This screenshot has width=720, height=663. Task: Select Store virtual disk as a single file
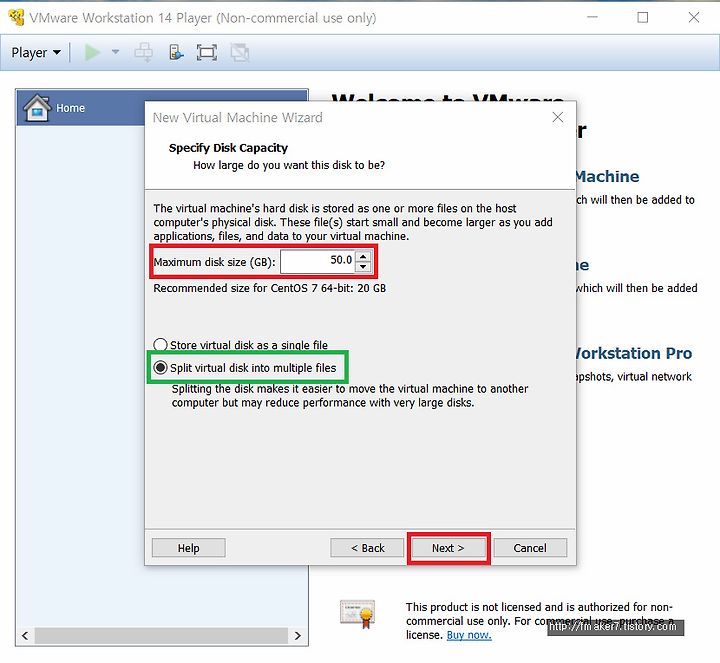[x=241, y=344]
